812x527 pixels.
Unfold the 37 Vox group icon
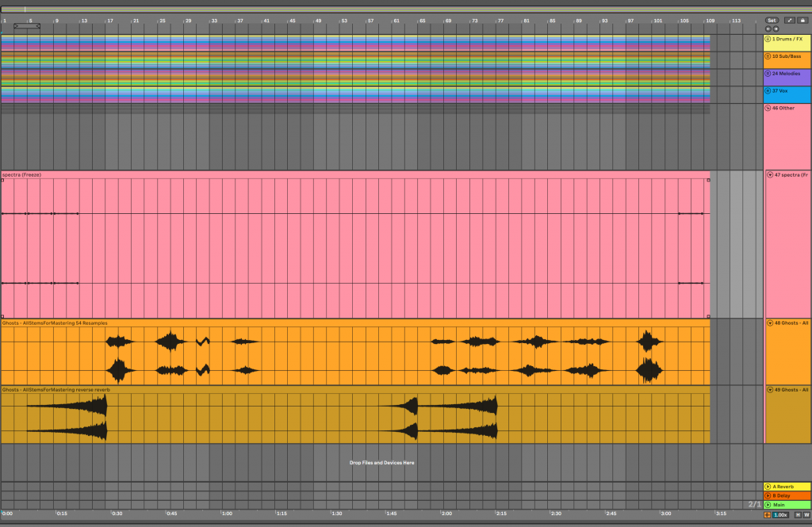point(768,91)
